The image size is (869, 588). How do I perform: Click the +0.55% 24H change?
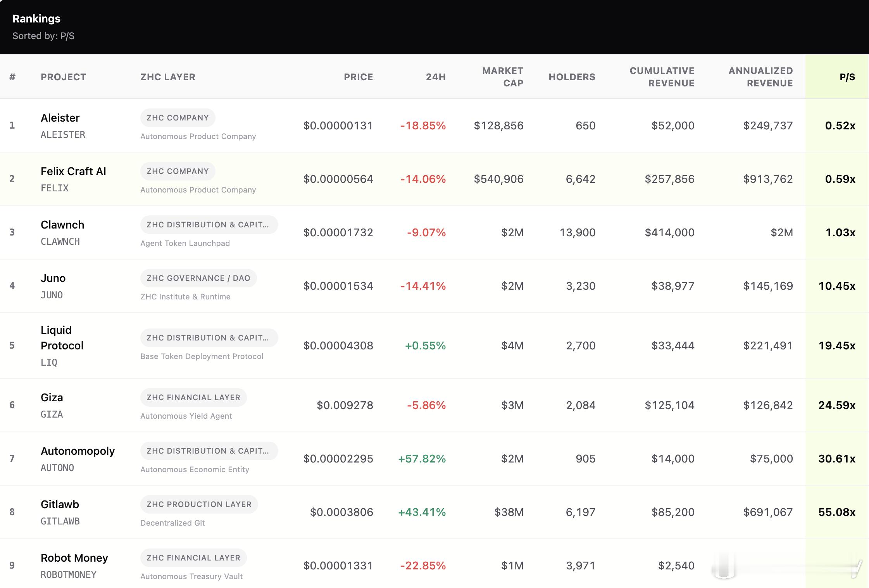point(425,346)
